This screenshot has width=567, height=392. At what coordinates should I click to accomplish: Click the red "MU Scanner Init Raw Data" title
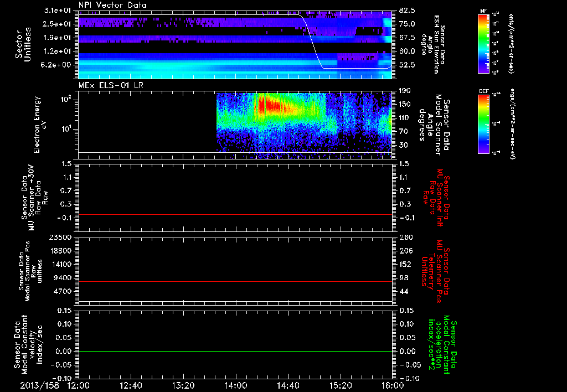click(x=436, y=198)
